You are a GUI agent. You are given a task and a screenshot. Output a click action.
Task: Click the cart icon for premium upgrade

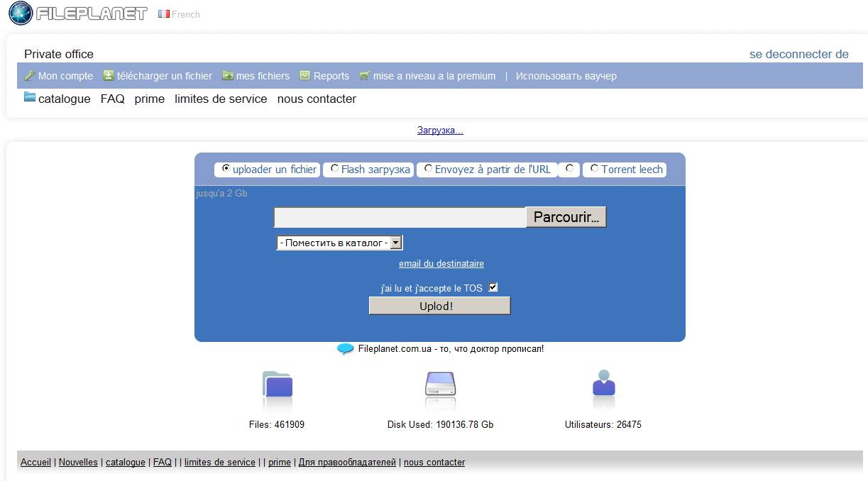pyautogui.click(x=365, y=76)
